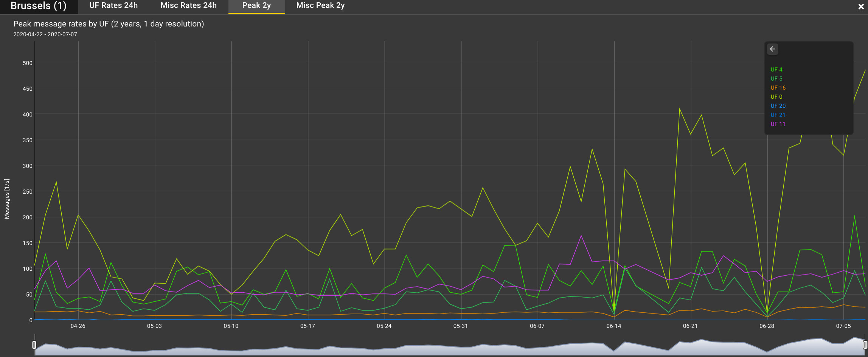Switch to the UF Rates 24h tab
The image size is (868, 357).
(113, 5)
